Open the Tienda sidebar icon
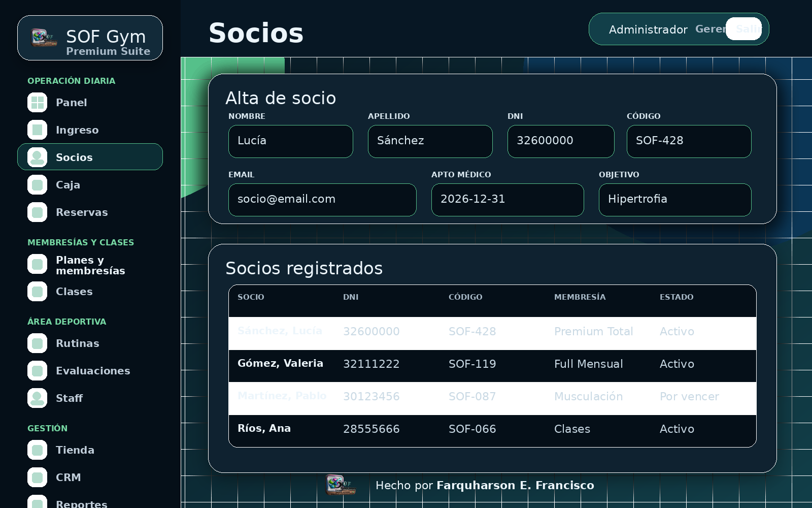 point(37,450)
